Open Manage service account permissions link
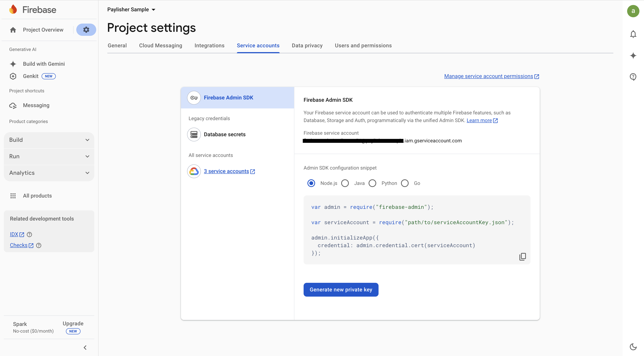Viewport: 644px width, 356px height. click(x=489, y=76)
